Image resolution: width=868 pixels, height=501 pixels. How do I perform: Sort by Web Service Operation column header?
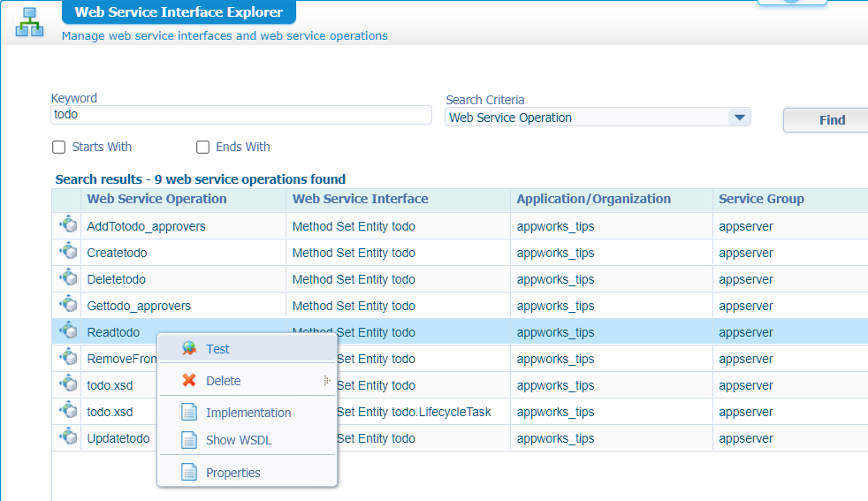(x=156, y=199)
